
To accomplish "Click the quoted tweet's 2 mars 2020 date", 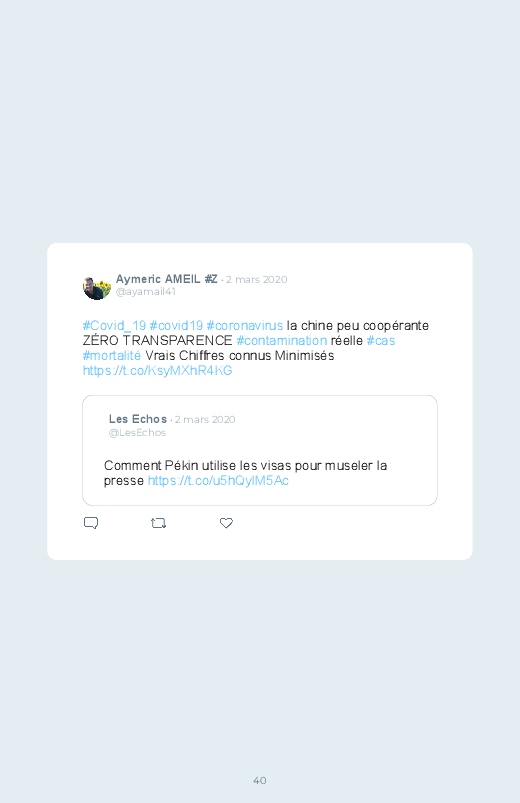I will point(205,419).
